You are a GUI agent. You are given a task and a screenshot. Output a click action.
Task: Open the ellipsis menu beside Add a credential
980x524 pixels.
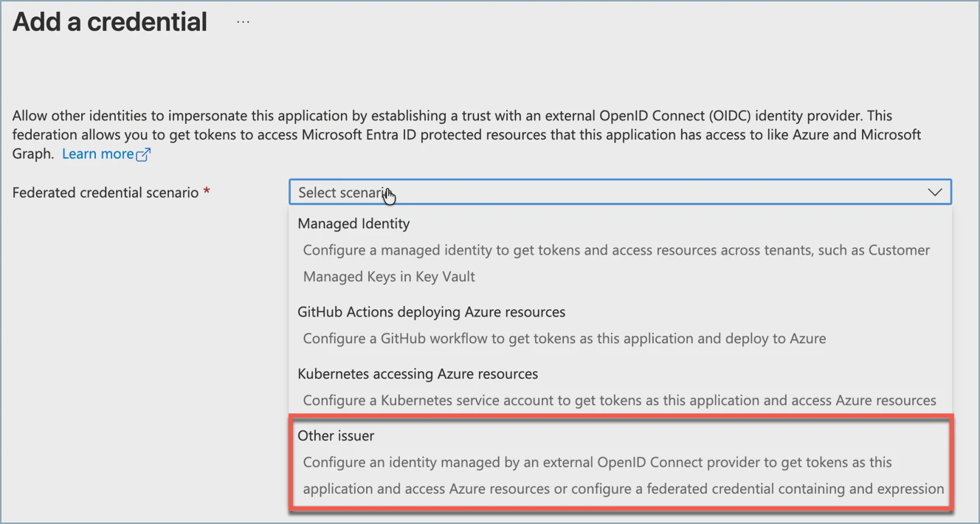tap(242, 21)
